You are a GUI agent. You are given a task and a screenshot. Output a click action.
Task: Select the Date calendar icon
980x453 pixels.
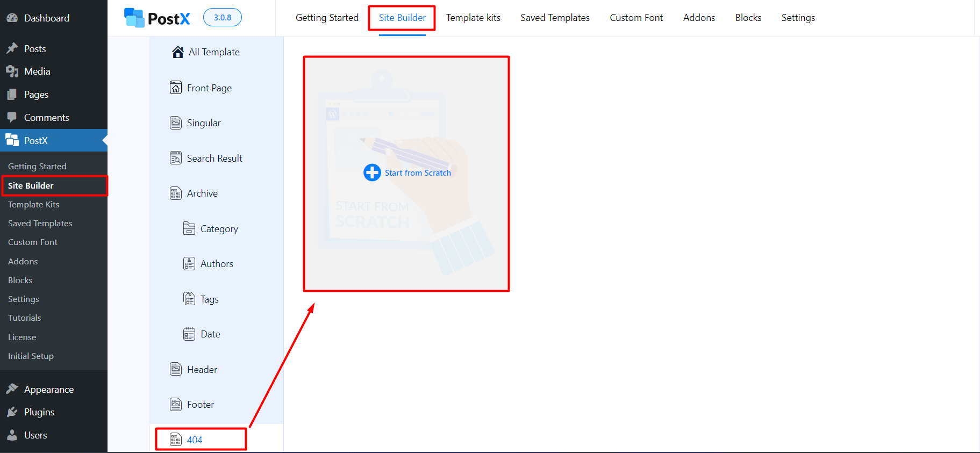click(189, 334)
